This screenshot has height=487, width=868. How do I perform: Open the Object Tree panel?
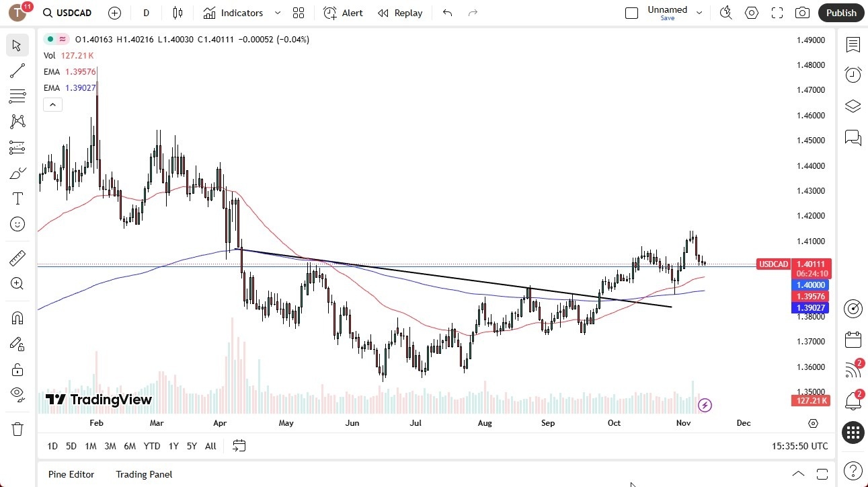click(x=853, y=106)
